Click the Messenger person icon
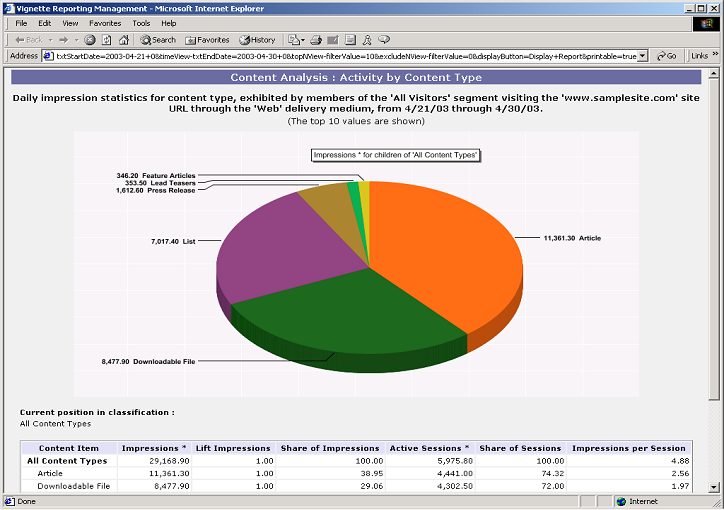Viewport: 724px width, 510px height. [367, 40]
